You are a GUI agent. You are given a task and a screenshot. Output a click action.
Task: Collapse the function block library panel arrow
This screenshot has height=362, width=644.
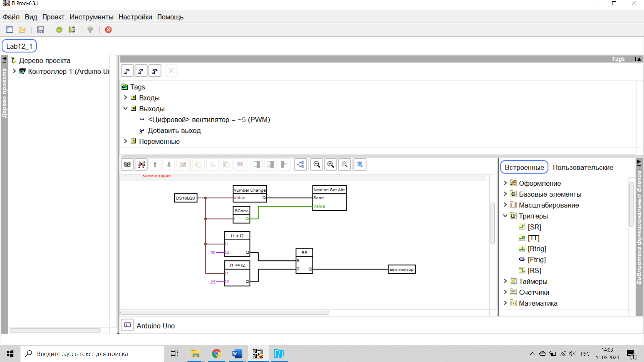click(639, 162)
